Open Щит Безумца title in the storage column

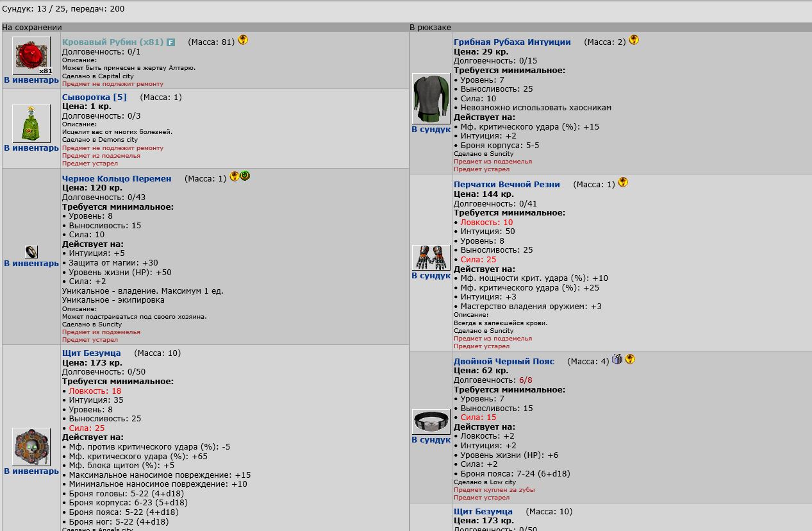pyautogui.click(x=92, y=353)
